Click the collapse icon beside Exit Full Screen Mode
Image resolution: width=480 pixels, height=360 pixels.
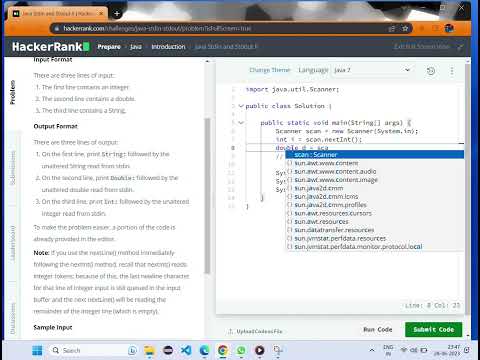pos(460,47)
